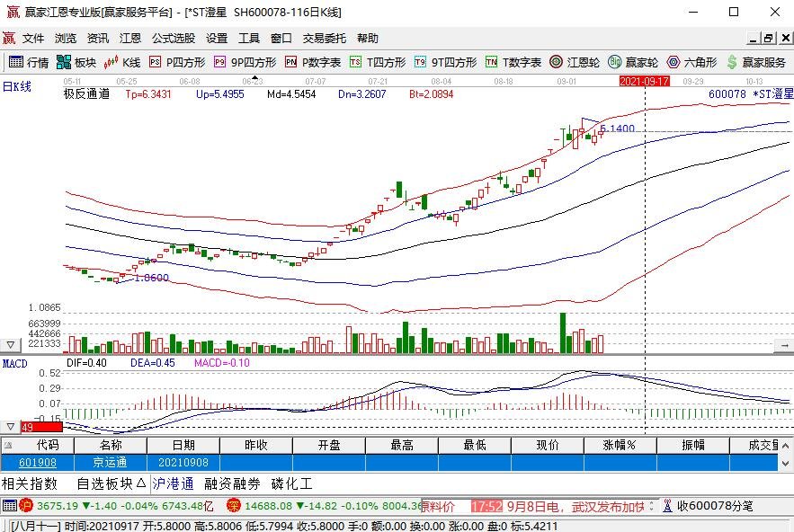Open the 江恩轮 Gann wheel
This screenshot has width=794, height=532.
(x=575, y=63)
